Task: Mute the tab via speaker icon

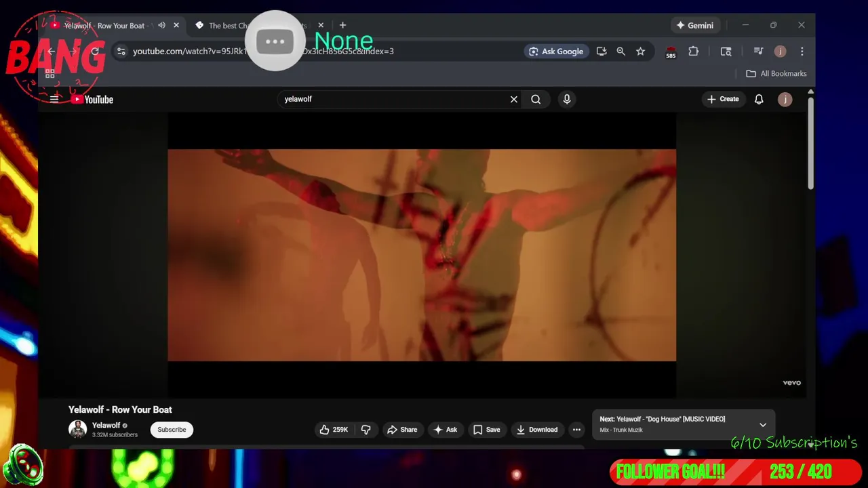Action: pos(161,26)
